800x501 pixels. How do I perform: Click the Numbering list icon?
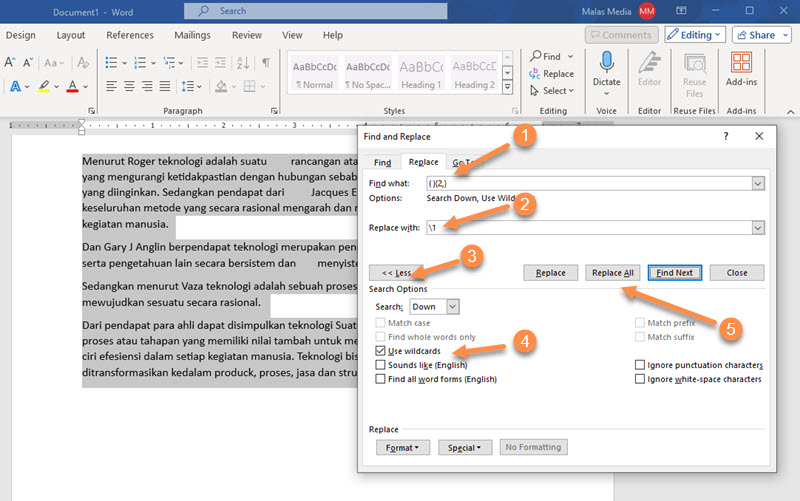pyautogui.click(x=140, y=63)
